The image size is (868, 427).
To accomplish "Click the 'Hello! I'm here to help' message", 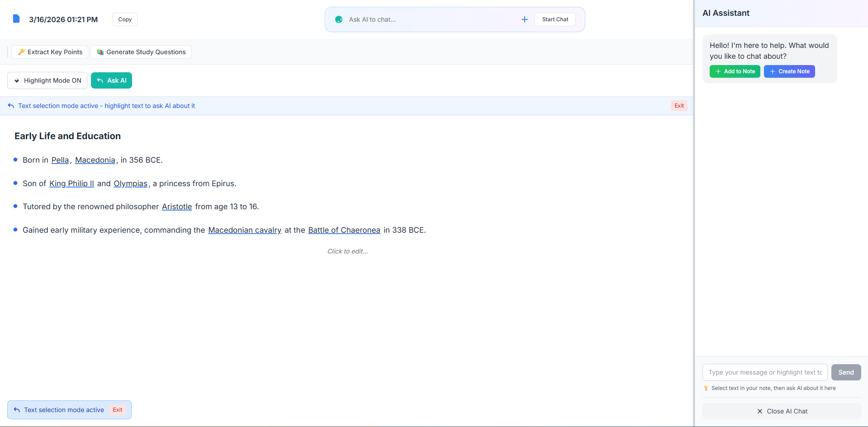I will pyautogui.click(x=769, y=51).
